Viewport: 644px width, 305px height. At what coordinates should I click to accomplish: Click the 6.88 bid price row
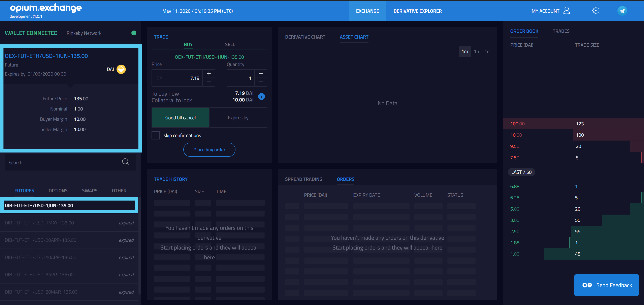point(573,186)
